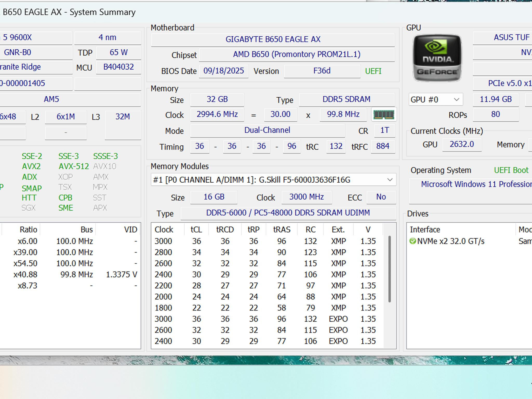Click the GIGABYTE B650 EAGLE AX motherboard field

pyautogui.click(x=273, y=39)
